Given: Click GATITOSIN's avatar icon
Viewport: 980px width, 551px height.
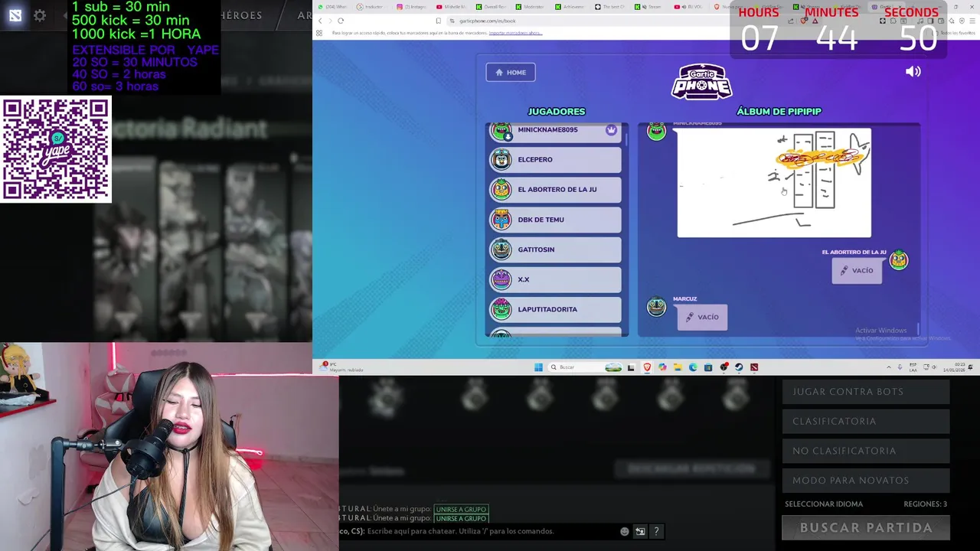Looking at the screenshot, I should [x=501, y=249].
